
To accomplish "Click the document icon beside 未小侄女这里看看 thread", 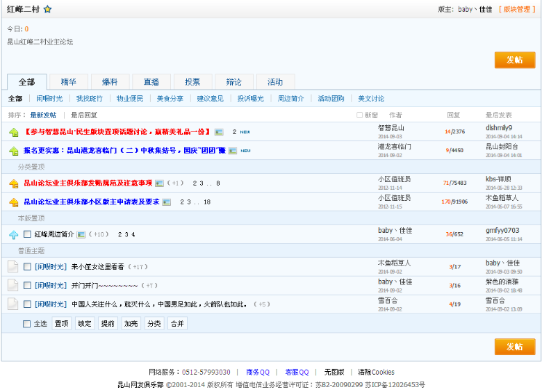I will (13, 266).
